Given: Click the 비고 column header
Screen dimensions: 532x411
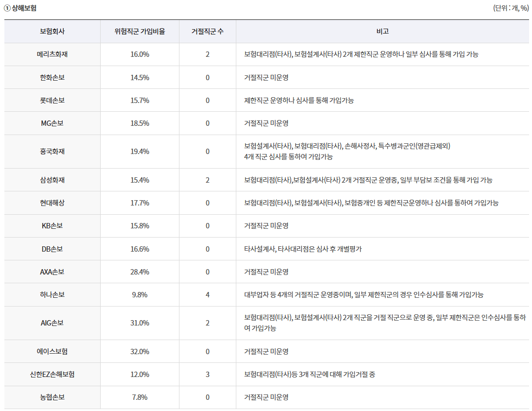Looking at the screenshot, I should 382,31.
